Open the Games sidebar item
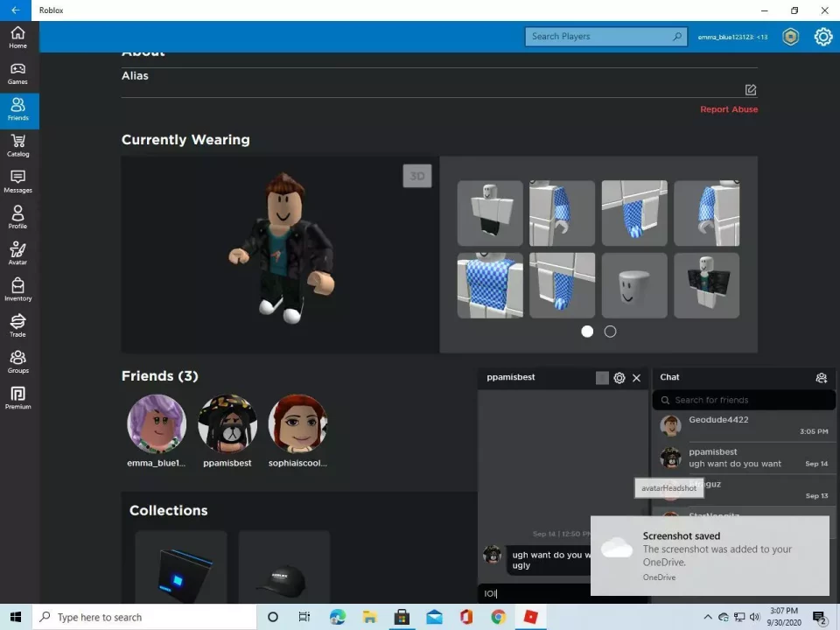 pyautogui.click(x=17, y=73)
